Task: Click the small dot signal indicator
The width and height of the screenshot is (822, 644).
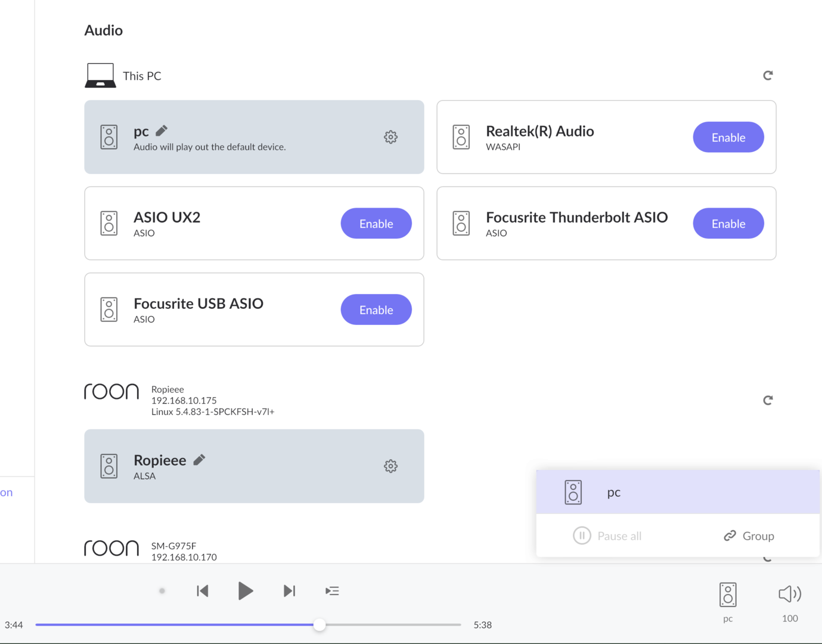Action: click(x=162, y=591)
